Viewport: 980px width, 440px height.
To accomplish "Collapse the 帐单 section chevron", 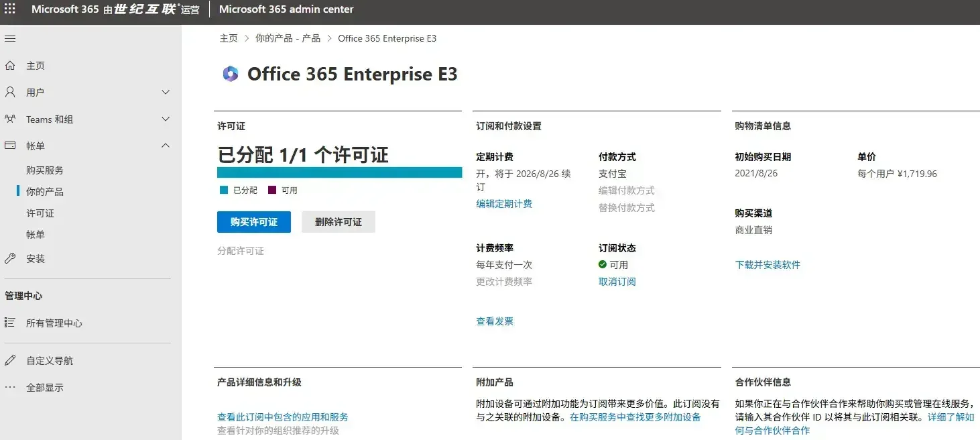I will 166,146.
